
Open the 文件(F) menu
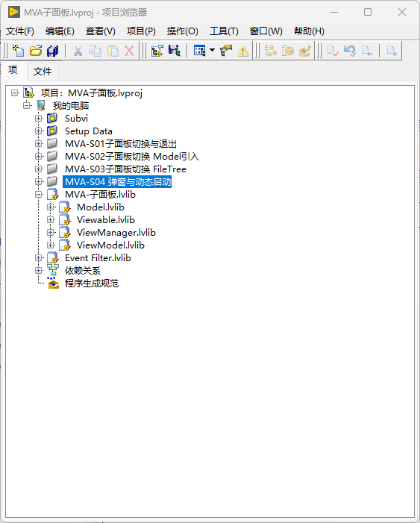click(x=20, y=31)
